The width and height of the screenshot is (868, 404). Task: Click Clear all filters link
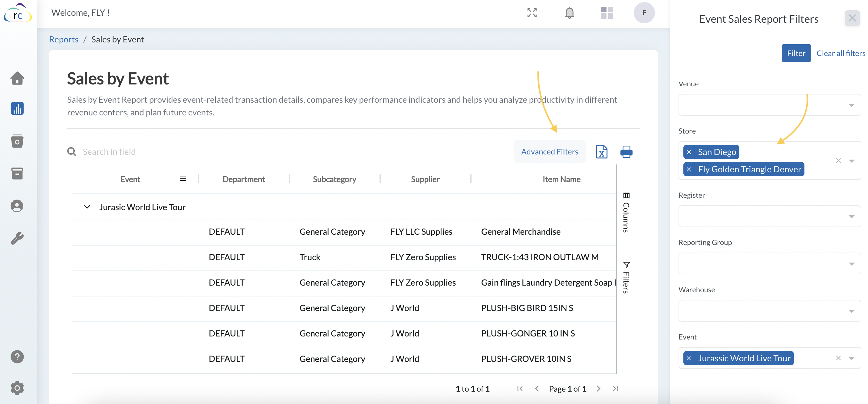click(841, 53)
